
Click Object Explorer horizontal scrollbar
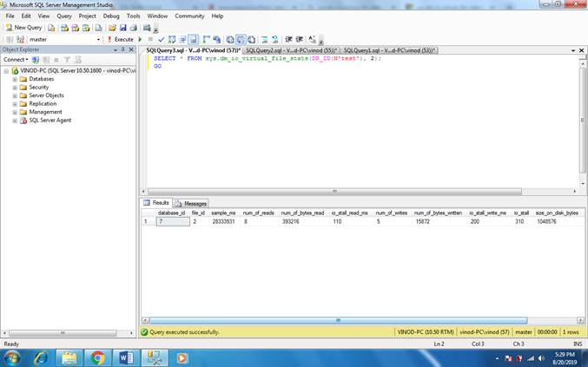pos(63,333)
